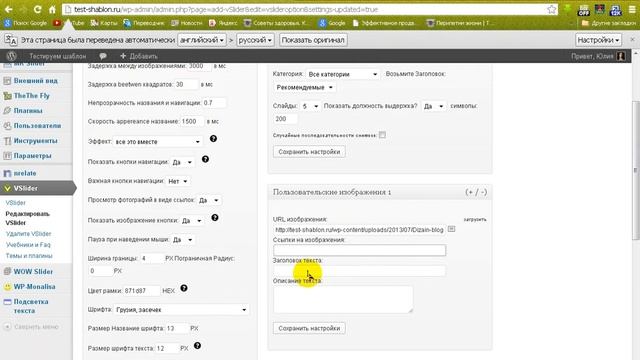Open WOW Slider in sidebar menu

[33, 272]
